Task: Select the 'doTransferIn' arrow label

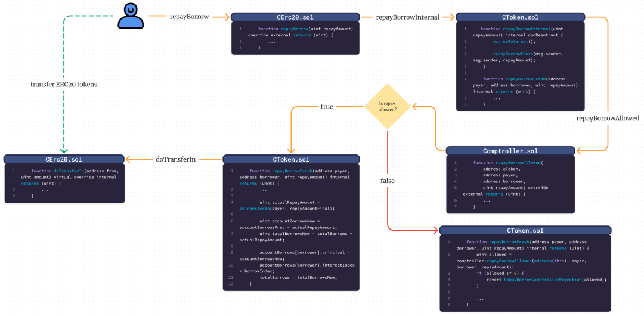Action: 175,159
